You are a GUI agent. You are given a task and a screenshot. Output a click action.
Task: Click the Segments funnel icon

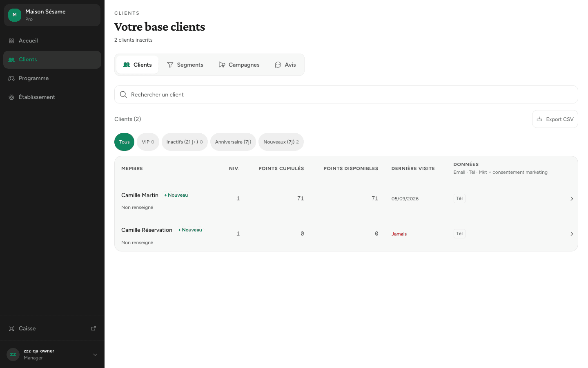tap(170, 65)
